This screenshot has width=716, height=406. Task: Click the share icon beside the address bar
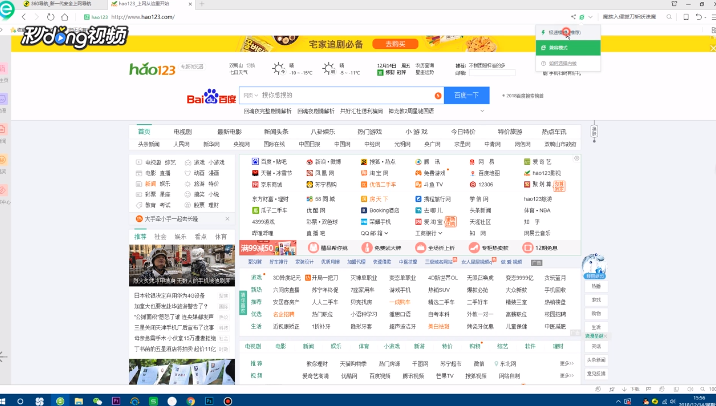point(573,17)
